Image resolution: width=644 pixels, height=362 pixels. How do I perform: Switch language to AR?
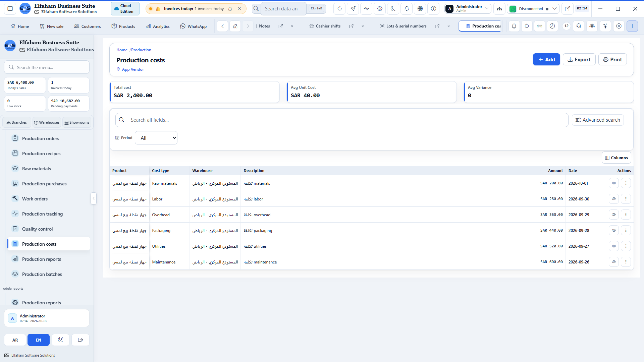(15, 340)
